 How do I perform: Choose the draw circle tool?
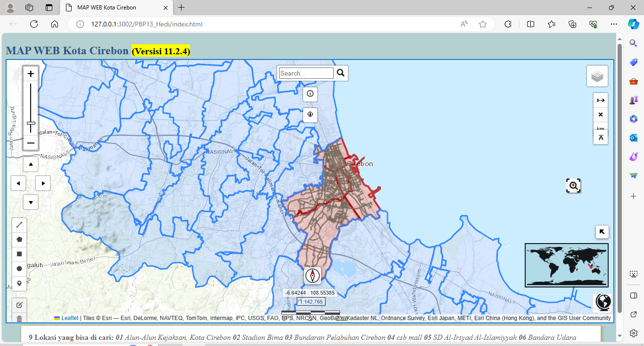[19, 269]
